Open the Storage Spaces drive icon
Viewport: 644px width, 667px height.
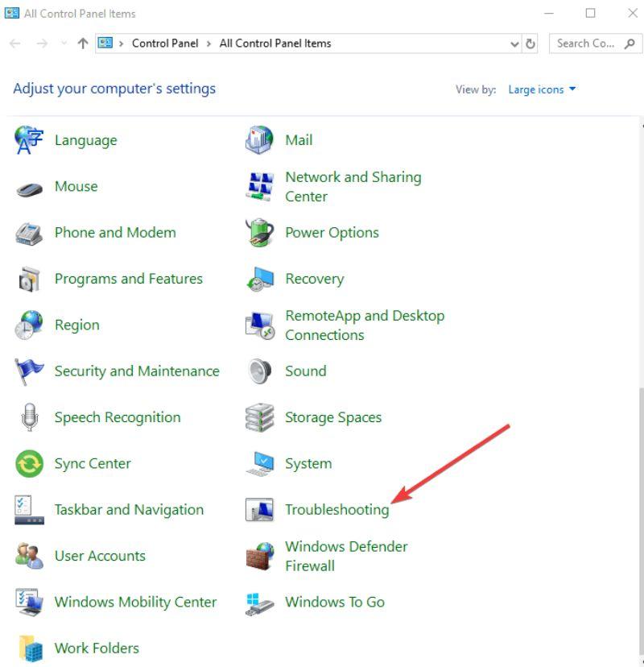click(259, 417)
